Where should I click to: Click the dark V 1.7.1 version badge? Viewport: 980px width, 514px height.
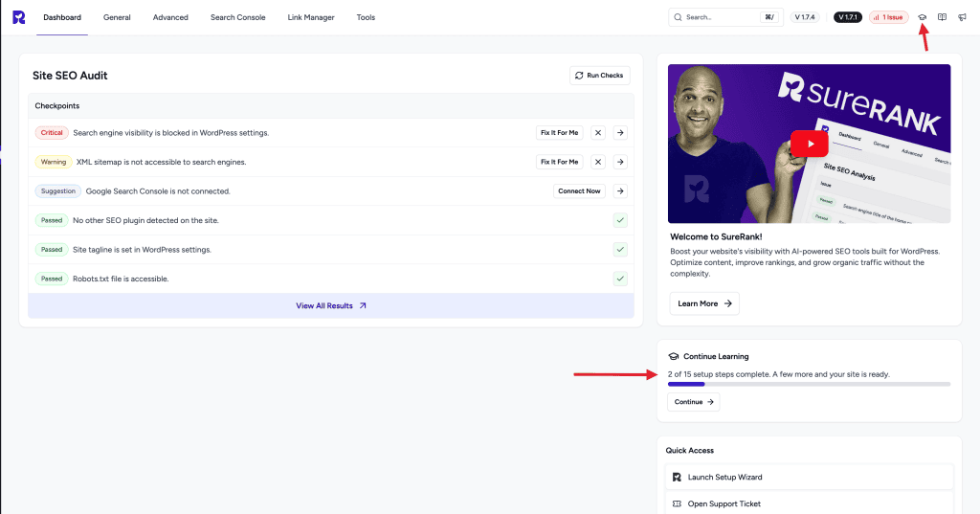848,17
